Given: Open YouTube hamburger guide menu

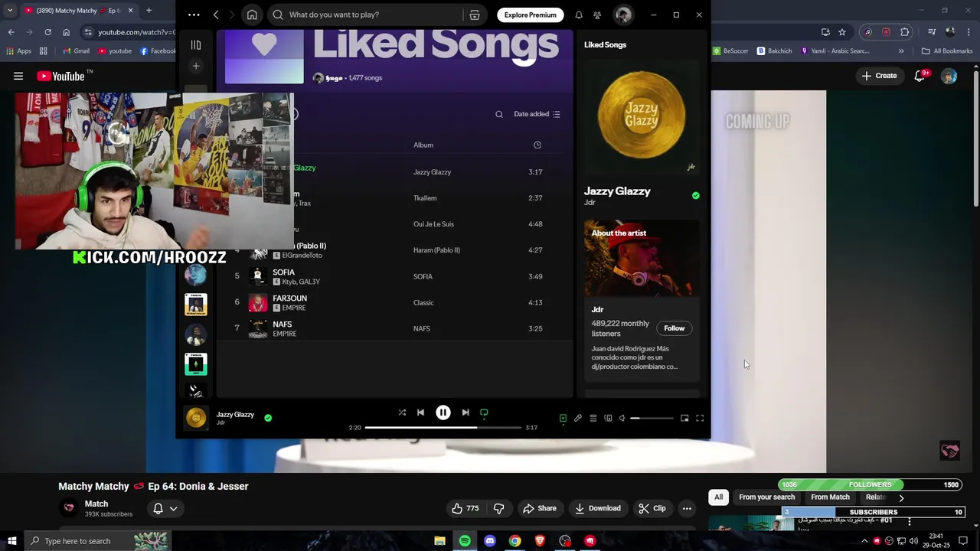Looking at the screenshot, I should point(18,76).
